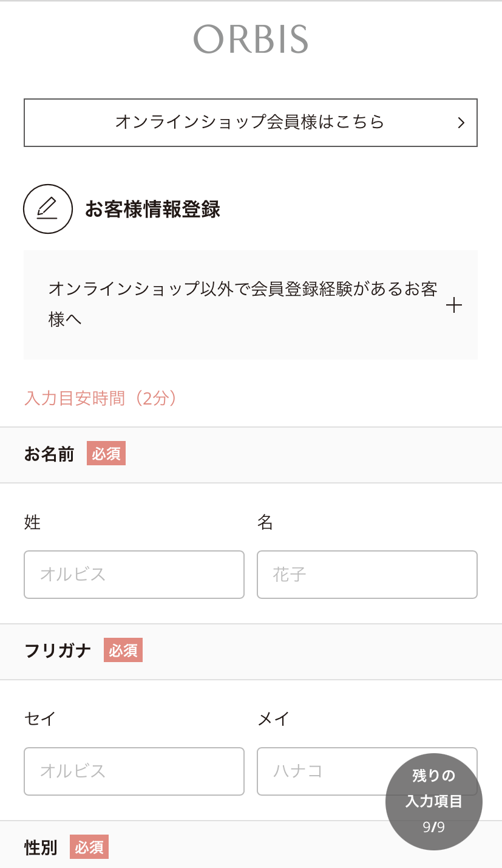Click the メイ field label
Screen dimensions: 502x868
(273, 719)
